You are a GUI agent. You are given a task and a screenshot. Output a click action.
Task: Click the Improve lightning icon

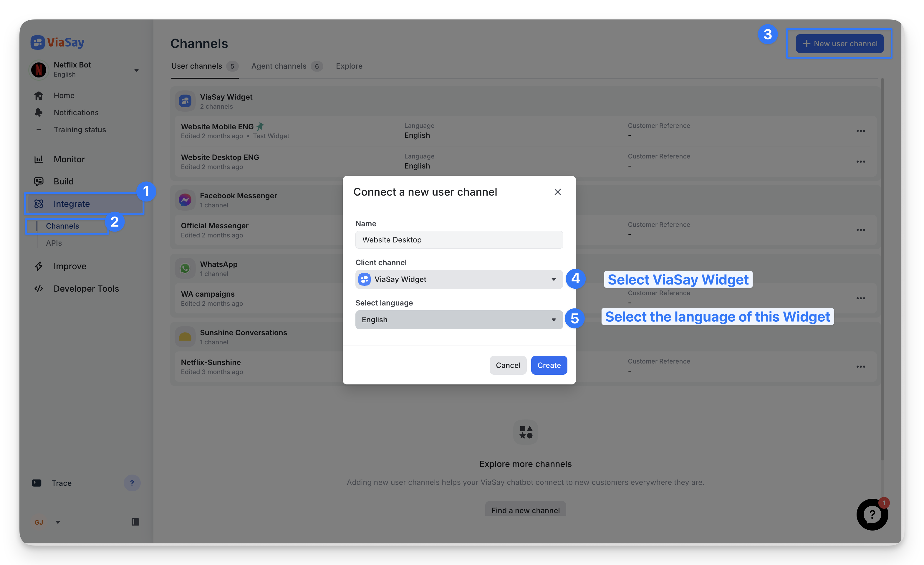tap(39, 266)
